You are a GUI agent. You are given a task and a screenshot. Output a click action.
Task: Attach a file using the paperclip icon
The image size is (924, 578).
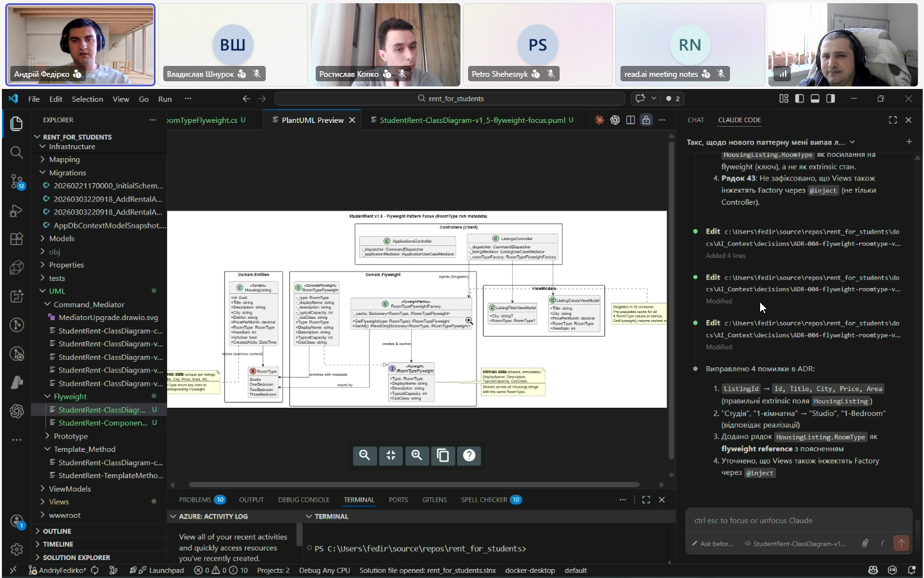pos(864,543)
